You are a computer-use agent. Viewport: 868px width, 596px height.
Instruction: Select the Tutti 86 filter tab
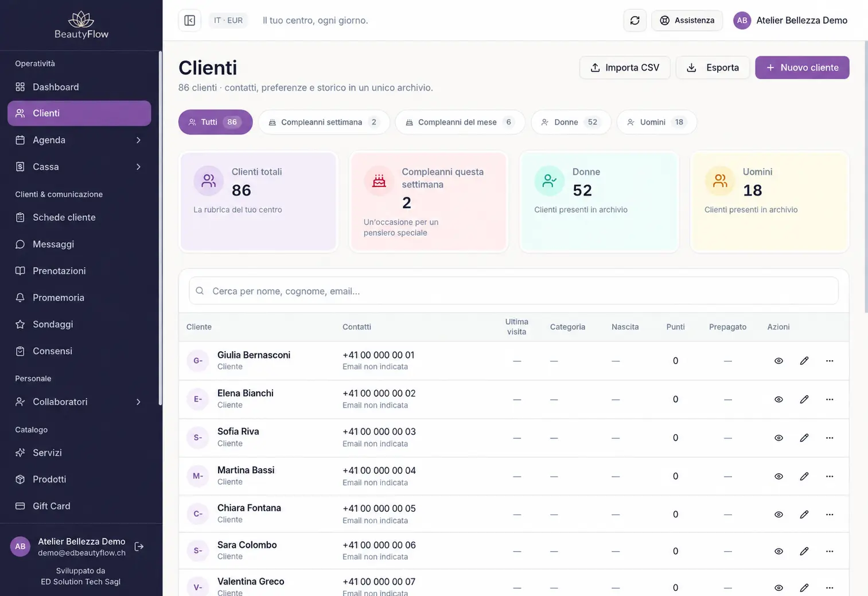click(x=215, y=122)
